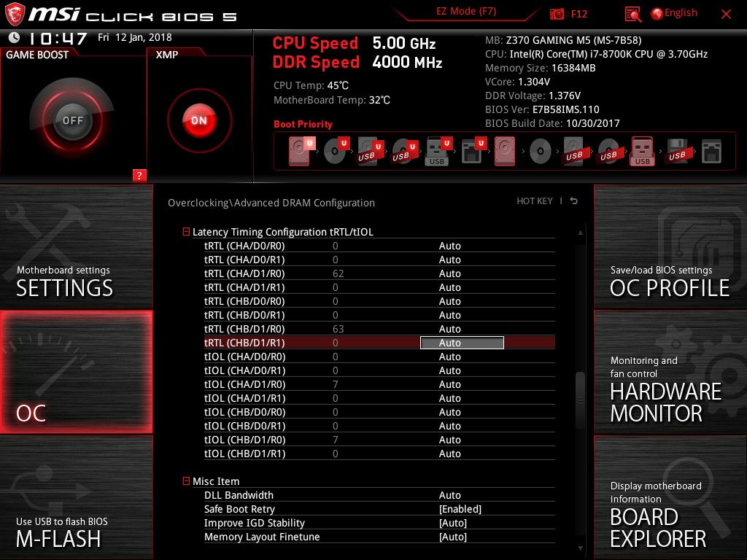Toggle the GAME BOOST OFF knob
Screen dimensions: 747x560
click(x=72, y=120)
